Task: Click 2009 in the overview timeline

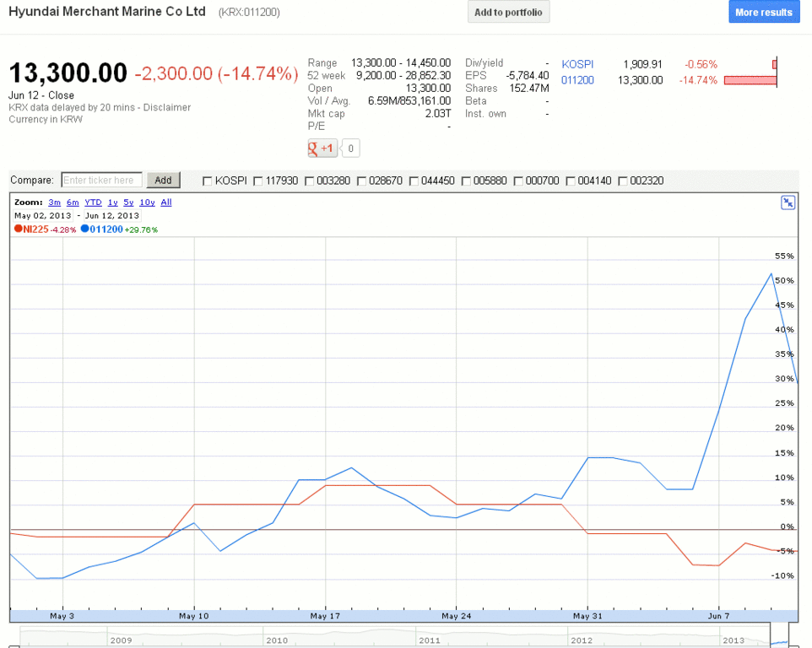Action: click(122, 640)
